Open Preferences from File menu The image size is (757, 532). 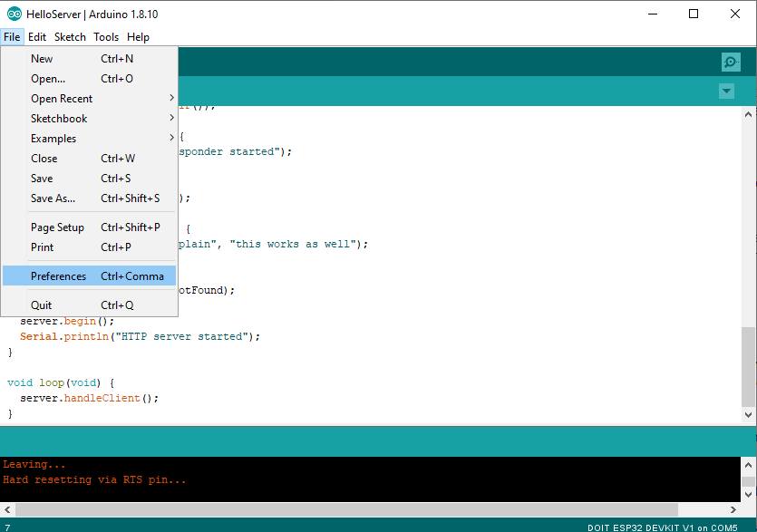(90, 276)
